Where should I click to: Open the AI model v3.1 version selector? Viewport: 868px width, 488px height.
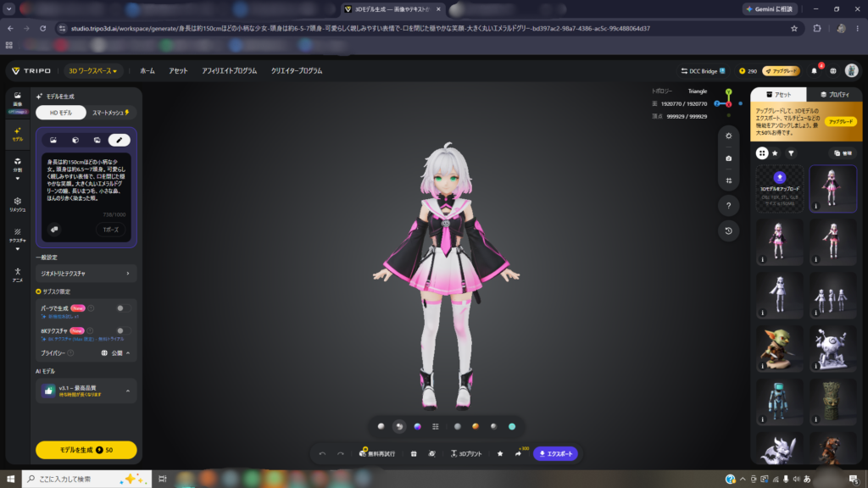pos(86,391)
